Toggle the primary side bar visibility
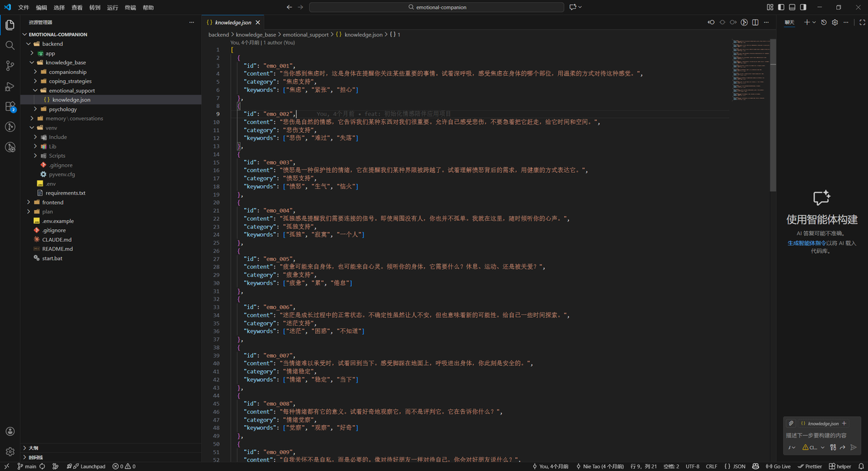The image size is (868, 471). click(781, 7)
